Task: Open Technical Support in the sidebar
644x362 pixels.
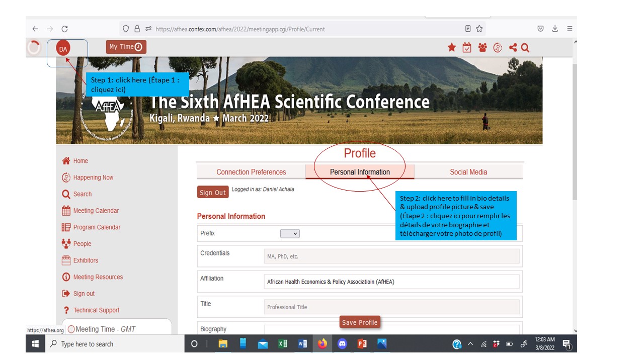Action: click(x=91, y=310)
